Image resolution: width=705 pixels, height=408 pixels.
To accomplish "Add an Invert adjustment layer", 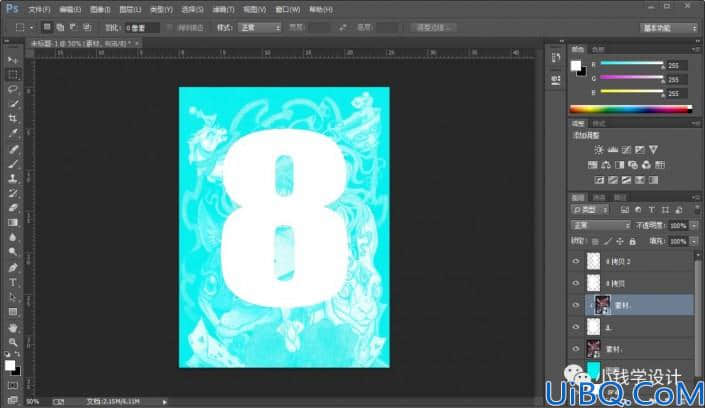I will click(599, 180).
